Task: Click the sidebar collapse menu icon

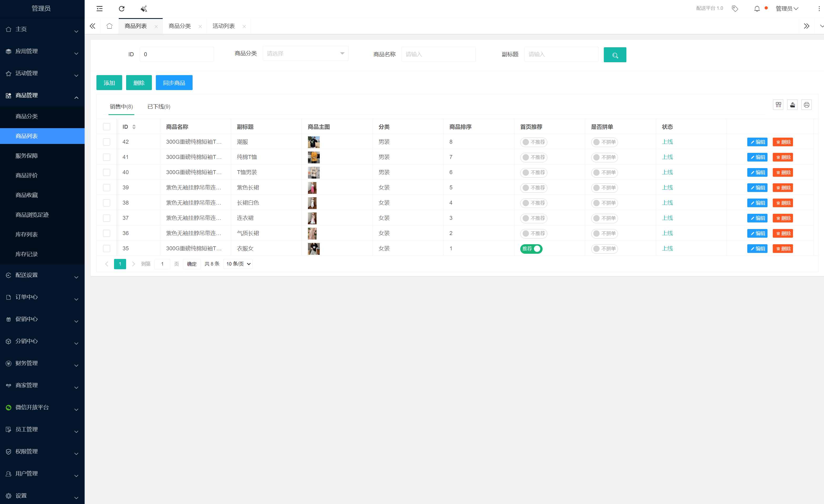Action: click(99, 9)
